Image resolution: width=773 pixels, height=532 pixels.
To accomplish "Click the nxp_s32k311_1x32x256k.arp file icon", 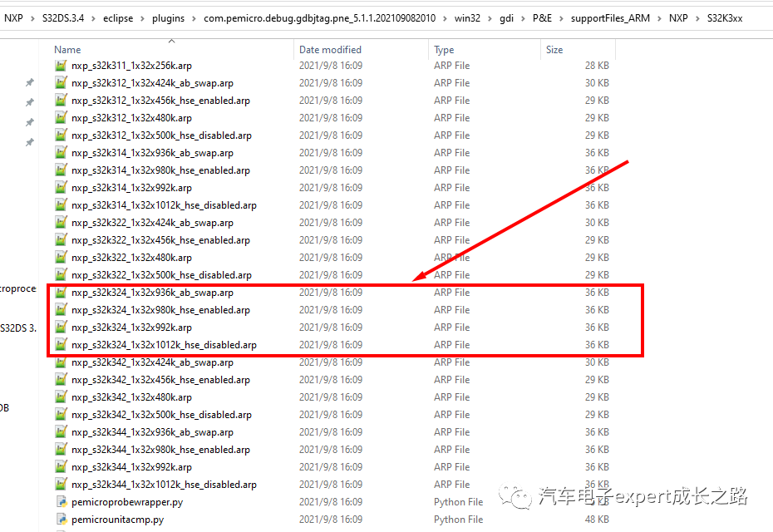I will 61,66.
